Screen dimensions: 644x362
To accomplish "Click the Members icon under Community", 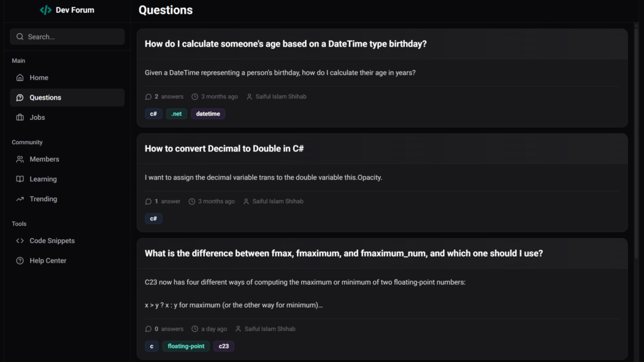I will [20, 159].
